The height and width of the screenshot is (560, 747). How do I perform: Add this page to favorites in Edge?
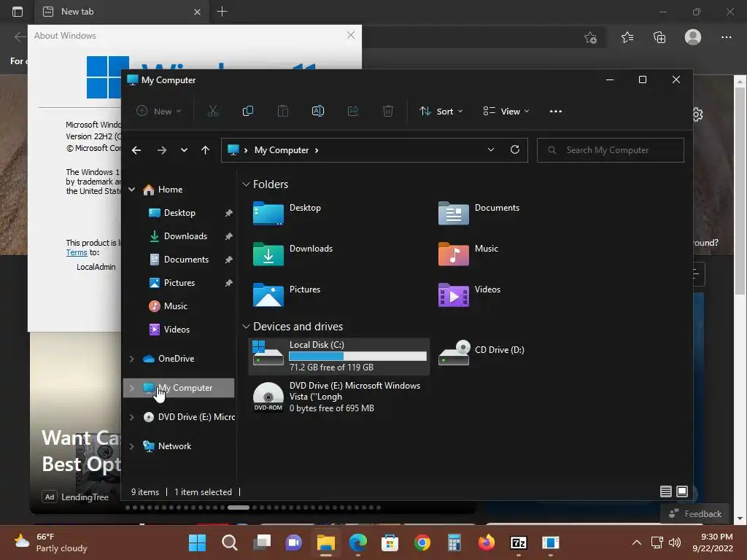(x=591, y=37)
